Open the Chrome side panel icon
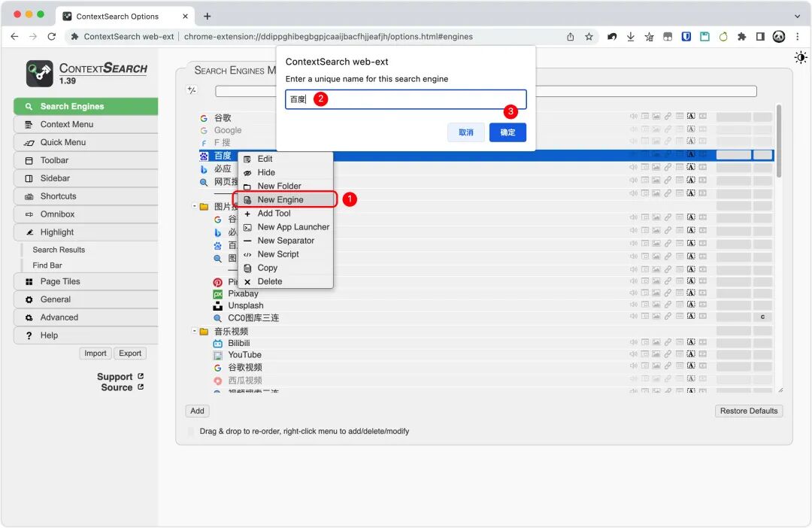The width and height of the screenshot is (812, 528). click(x=760, y=37)
